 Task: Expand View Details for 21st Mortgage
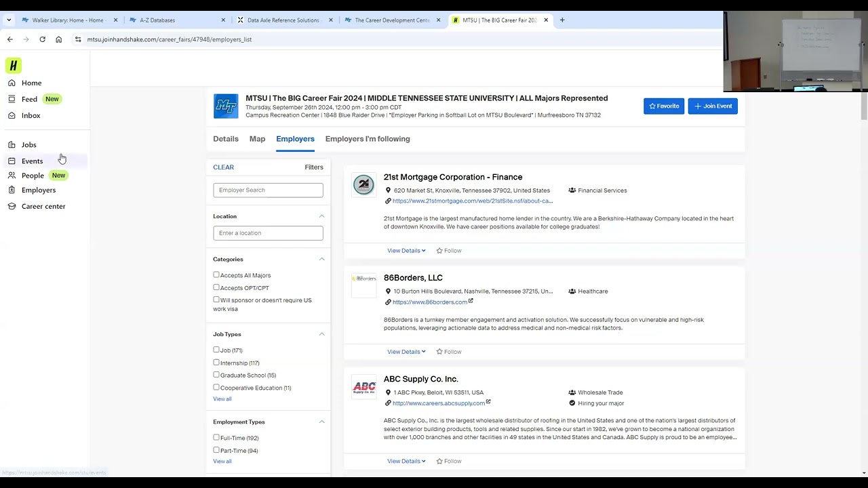pos(406,251)
